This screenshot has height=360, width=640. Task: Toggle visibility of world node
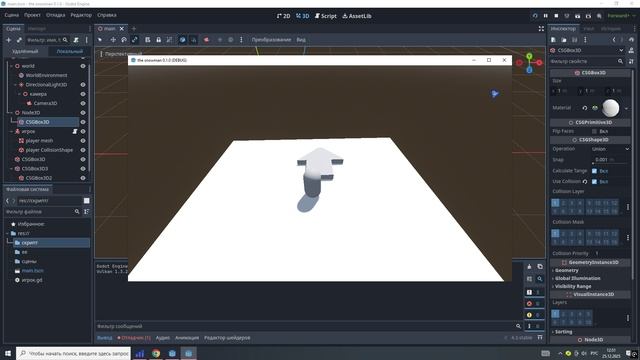[83, 66]
